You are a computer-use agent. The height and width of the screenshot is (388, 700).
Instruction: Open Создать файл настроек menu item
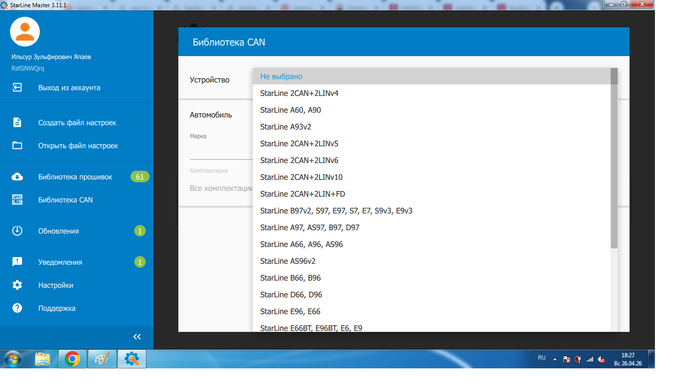(77, 122)
